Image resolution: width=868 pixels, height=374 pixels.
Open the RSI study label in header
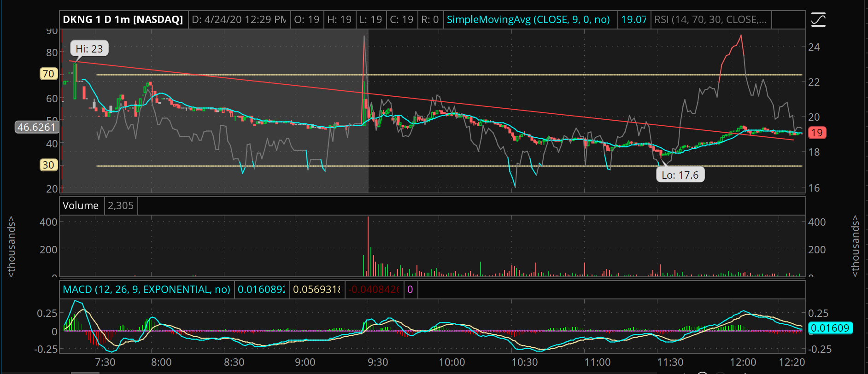pyautogui.click(x=710, y=20)
